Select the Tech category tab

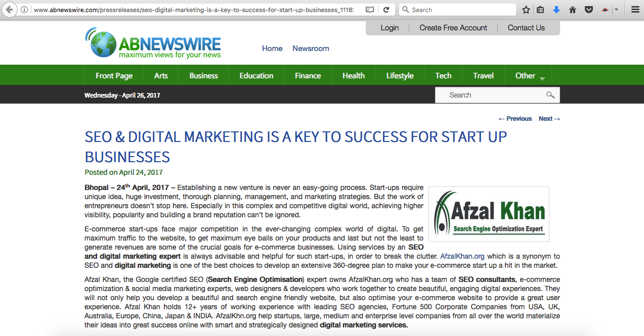[443, 76]
